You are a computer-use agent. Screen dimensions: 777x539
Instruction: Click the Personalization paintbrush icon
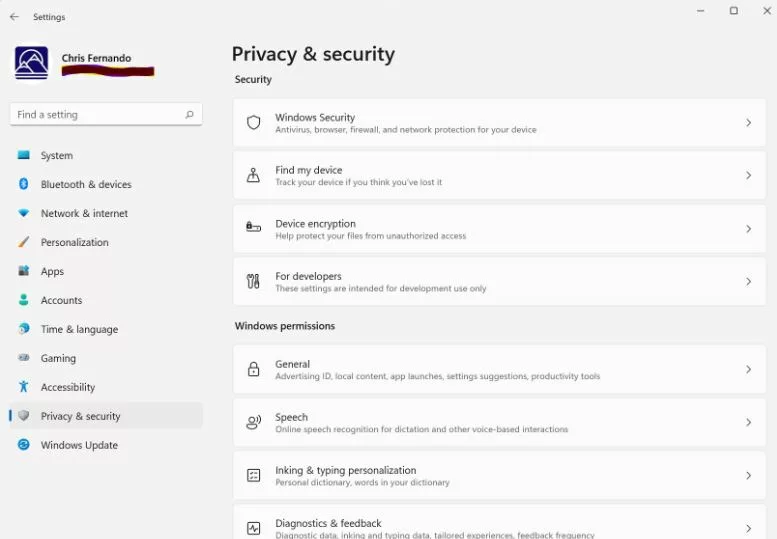point(23,242)
